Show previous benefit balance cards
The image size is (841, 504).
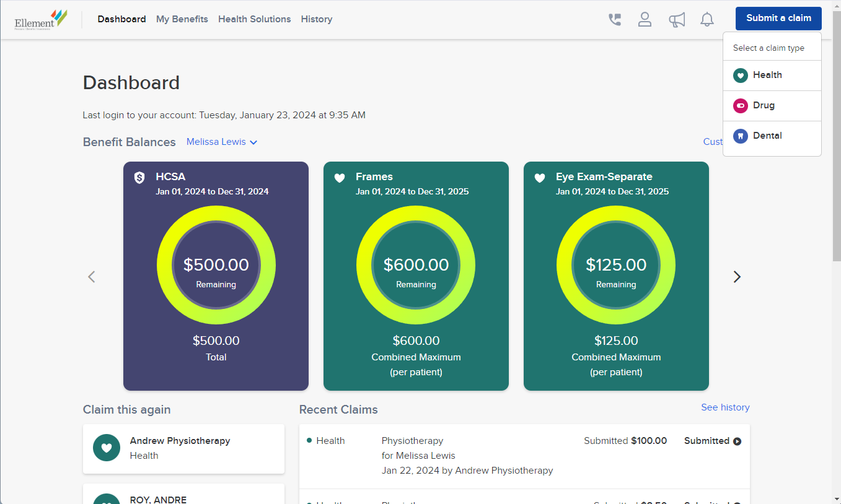pyautogui.click(x=92, y=277)
